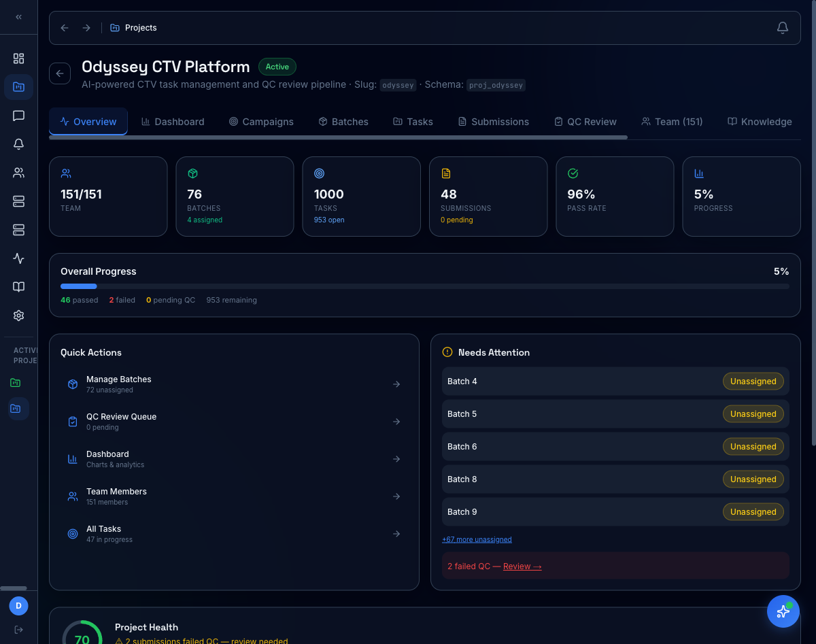This screenshot has width=816, height=644.
Task: Click the arrow on QC Review Queue row
Action: tap(396, 422)
